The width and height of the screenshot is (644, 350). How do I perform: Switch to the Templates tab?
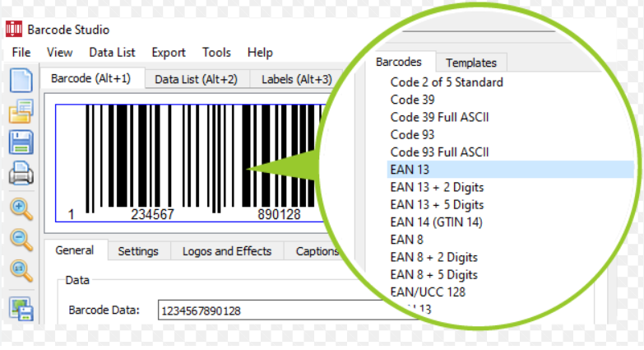point(471,63)
